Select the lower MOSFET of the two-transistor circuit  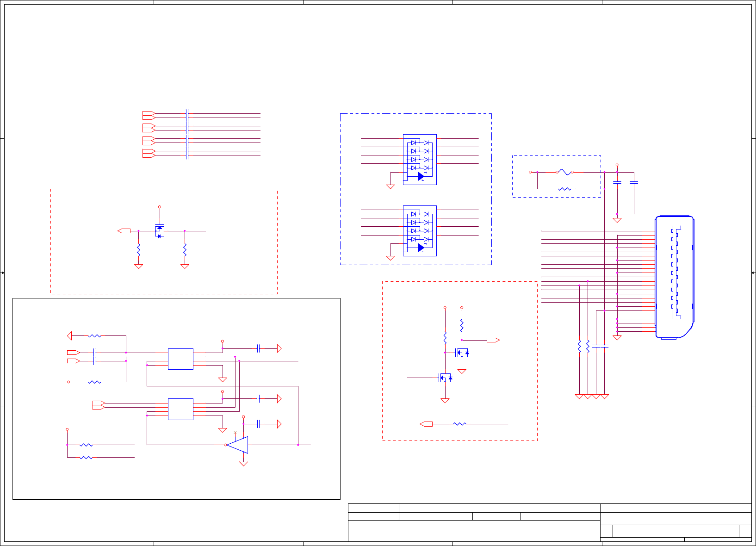[x=445, y=378]
